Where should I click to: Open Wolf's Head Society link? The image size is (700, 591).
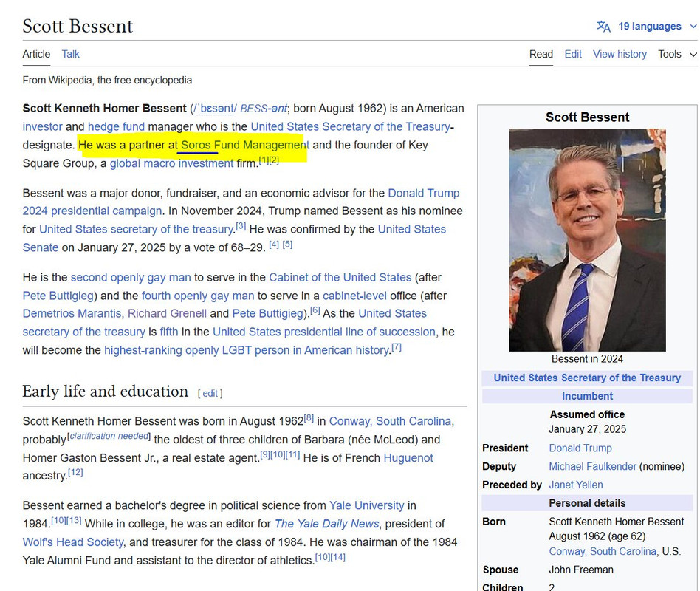coord(73,542)
